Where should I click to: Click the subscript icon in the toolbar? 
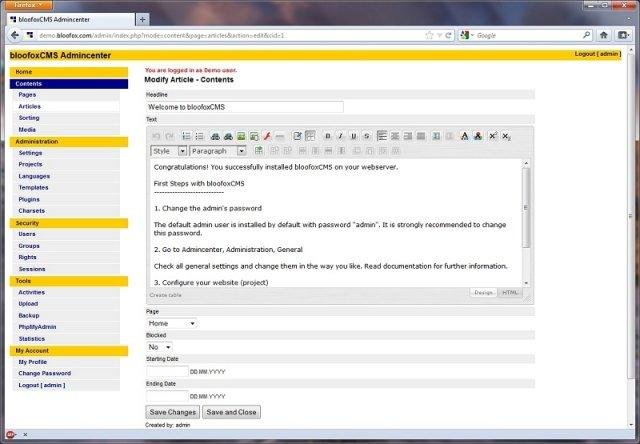click(x=507, y=136)
